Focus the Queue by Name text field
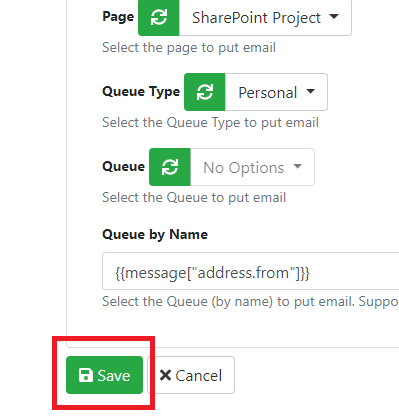The height and width of the screenshot is (417, 399). tap(251, 271)
